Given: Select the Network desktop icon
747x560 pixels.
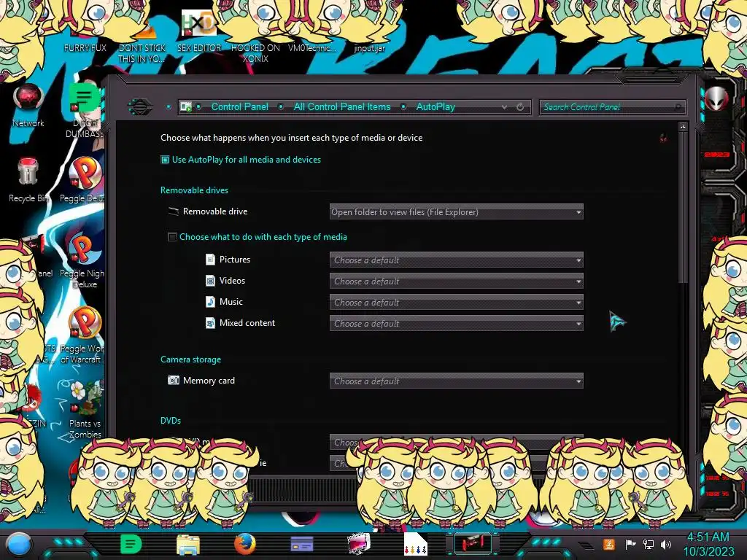Looking at the screenshot, I should 28,106.
